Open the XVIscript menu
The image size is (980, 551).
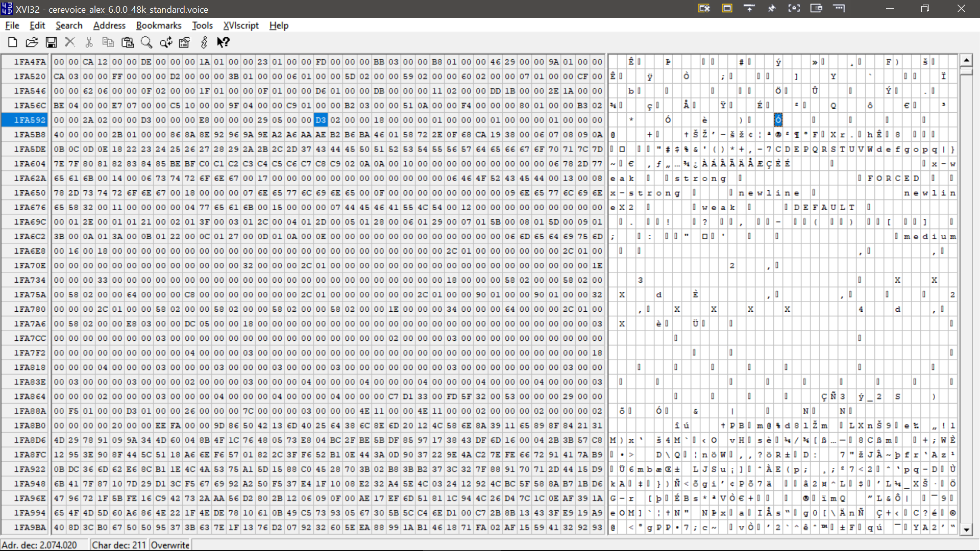point(240,26)
